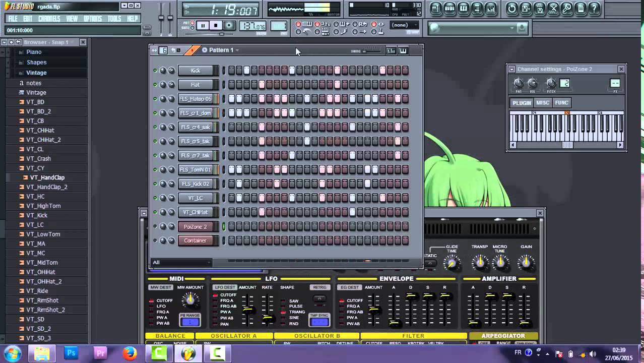644x363 pixels.
Task: Open keyboard editor in Pattern 1 window
Action: (403, 50)
